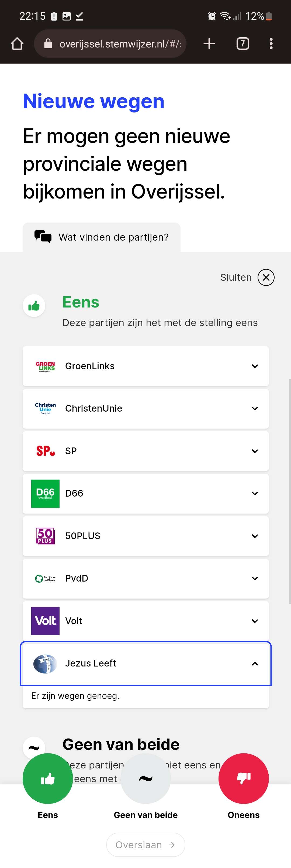This screenshot has width=291, height=868.
Task: Collapse the Jezus Leeft explanation
Action: coord(146,664)
